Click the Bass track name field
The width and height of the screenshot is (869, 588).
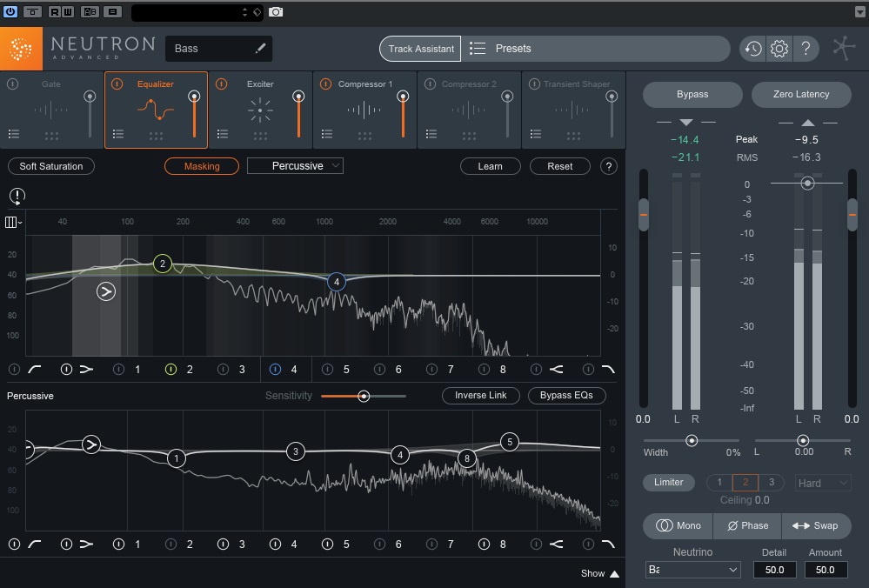tap(219, 49)
